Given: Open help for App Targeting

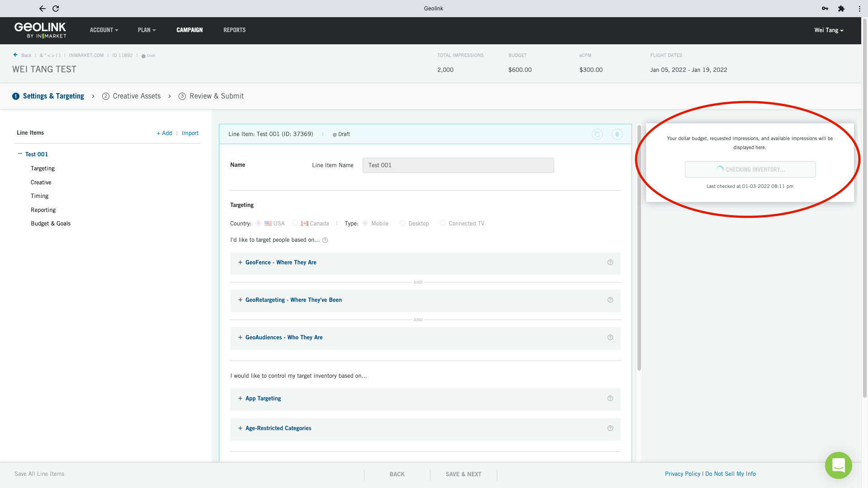Looking at the screenshot, I should (x=610, y=399).
